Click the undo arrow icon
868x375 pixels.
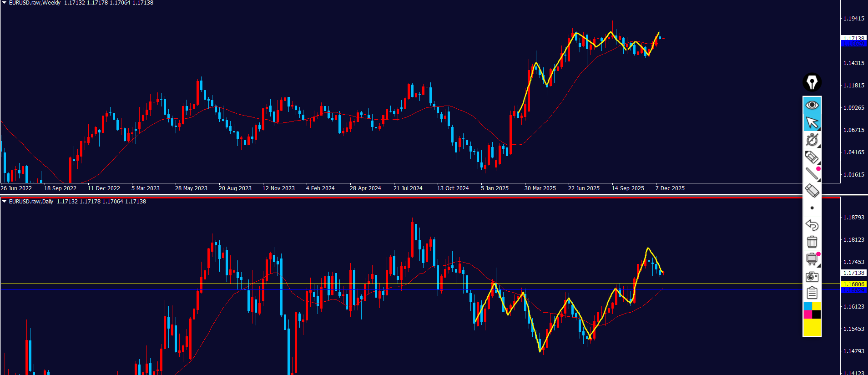812,225
